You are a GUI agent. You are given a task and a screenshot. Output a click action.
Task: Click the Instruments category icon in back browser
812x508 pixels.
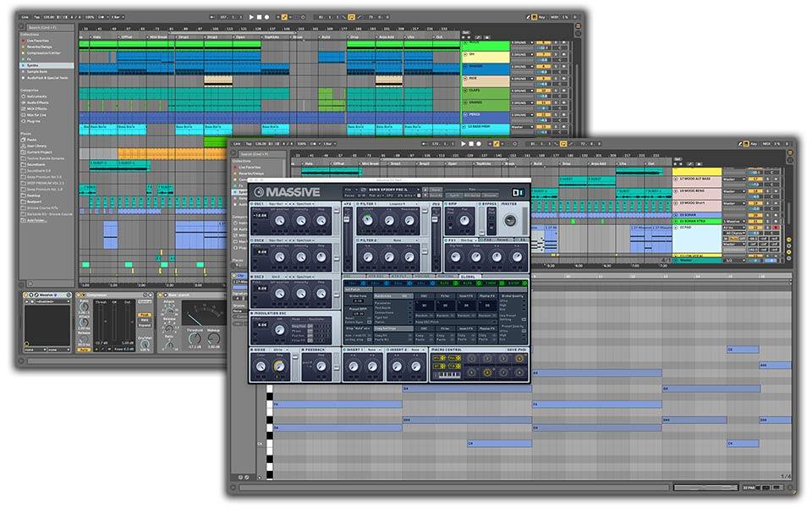[x=24, y=97]
